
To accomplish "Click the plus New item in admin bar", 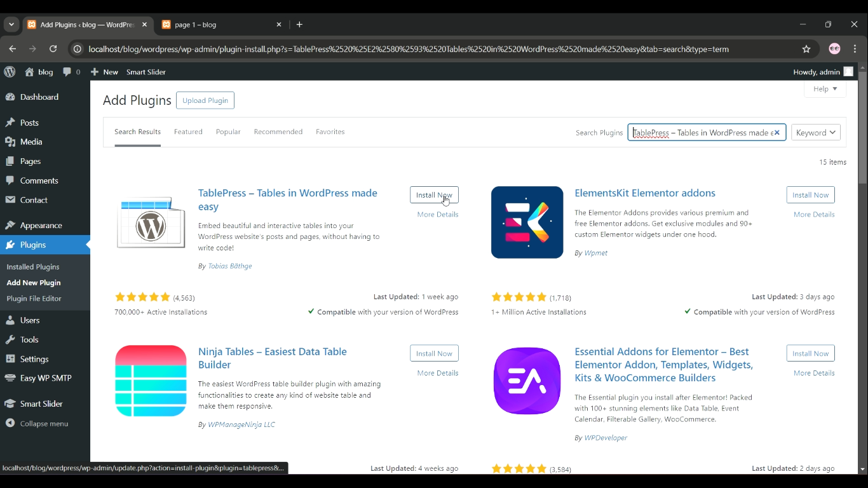I will point(104,72).
